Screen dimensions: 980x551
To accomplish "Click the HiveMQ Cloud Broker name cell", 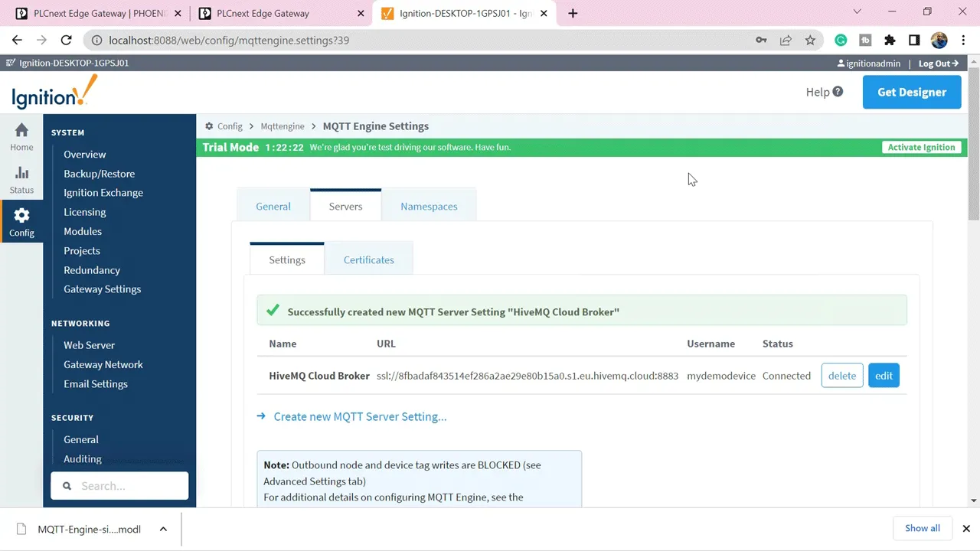I will click(x=319, y=376).
